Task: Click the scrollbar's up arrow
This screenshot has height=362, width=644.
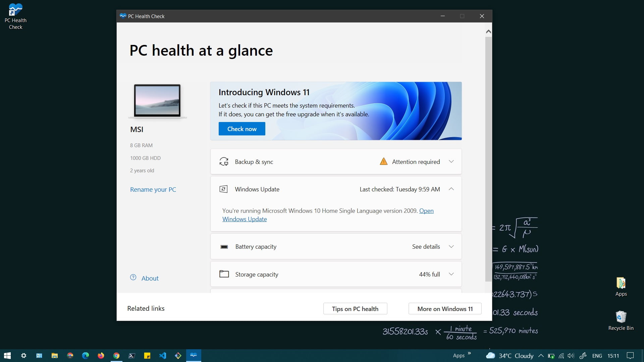Action: (488, 32)
